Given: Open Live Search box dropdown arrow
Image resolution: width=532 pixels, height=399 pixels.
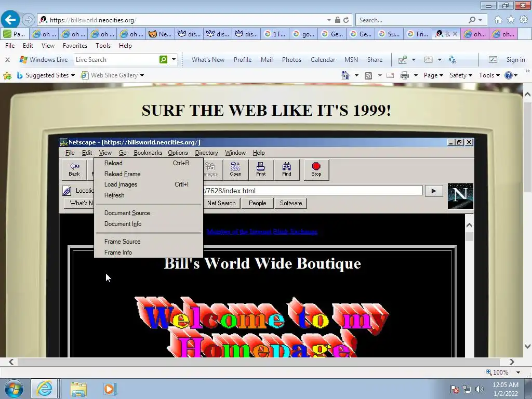Looking at the screenshot, I should click(174, 60).
